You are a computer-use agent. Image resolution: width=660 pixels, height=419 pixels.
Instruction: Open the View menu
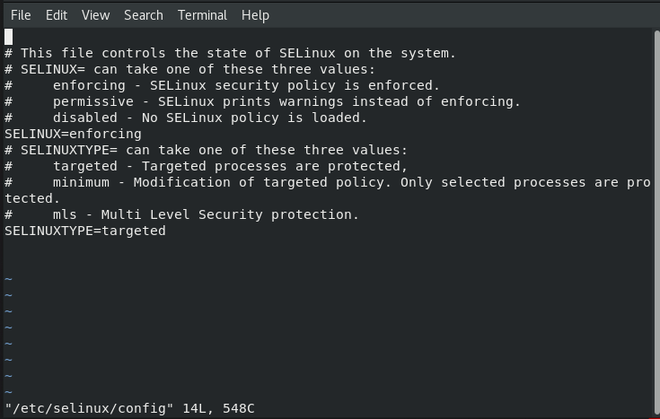click(95, 15)
